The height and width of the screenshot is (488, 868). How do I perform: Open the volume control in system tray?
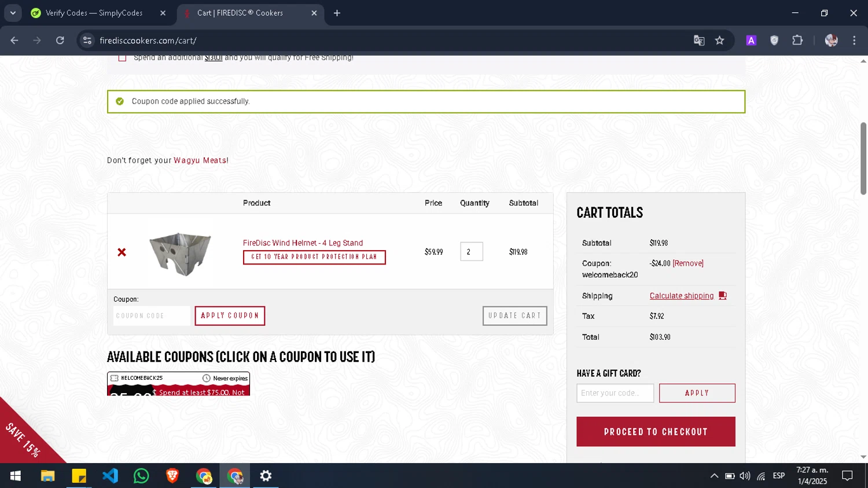(x=745, y=476)
